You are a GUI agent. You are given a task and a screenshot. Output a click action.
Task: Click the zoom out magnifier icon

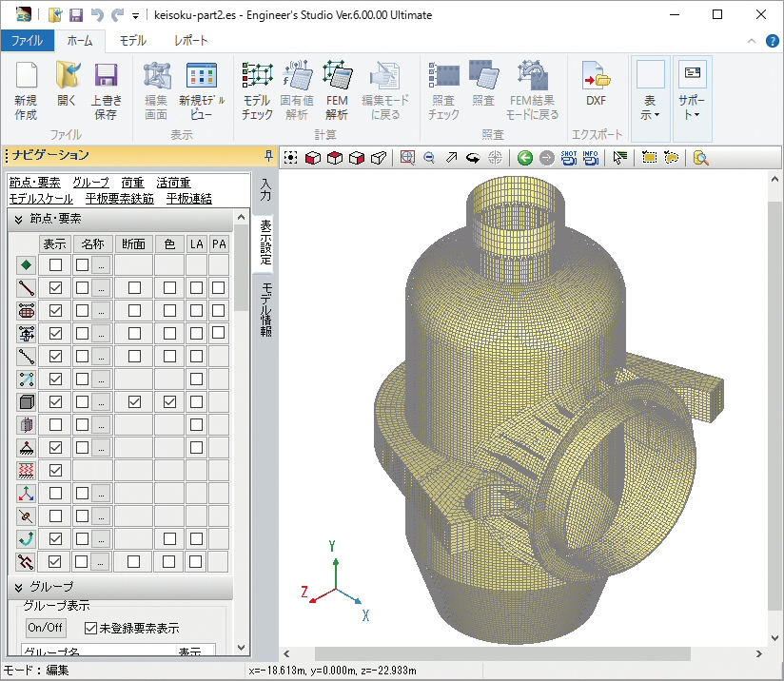click(429, 158)
